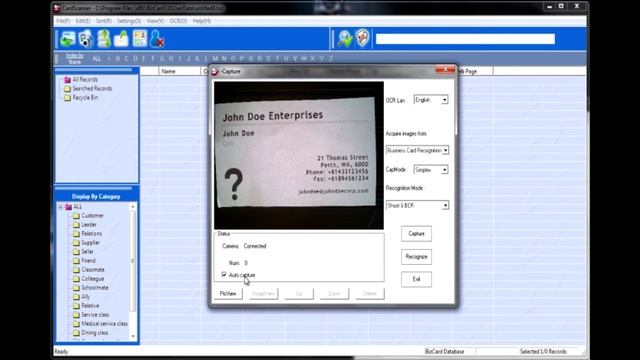Click Selected 1/0 Records status text
Screen dimensions: 640x360
543,351
